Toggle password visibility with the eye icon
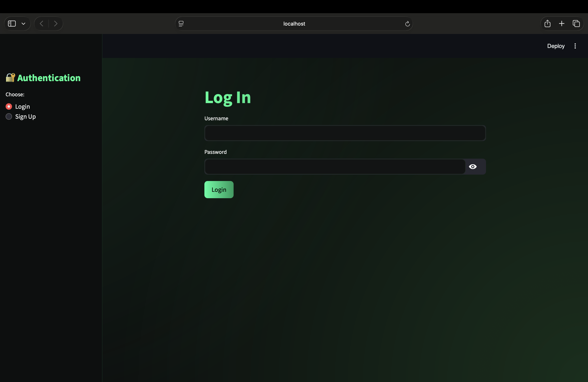 tap(473, 167)
